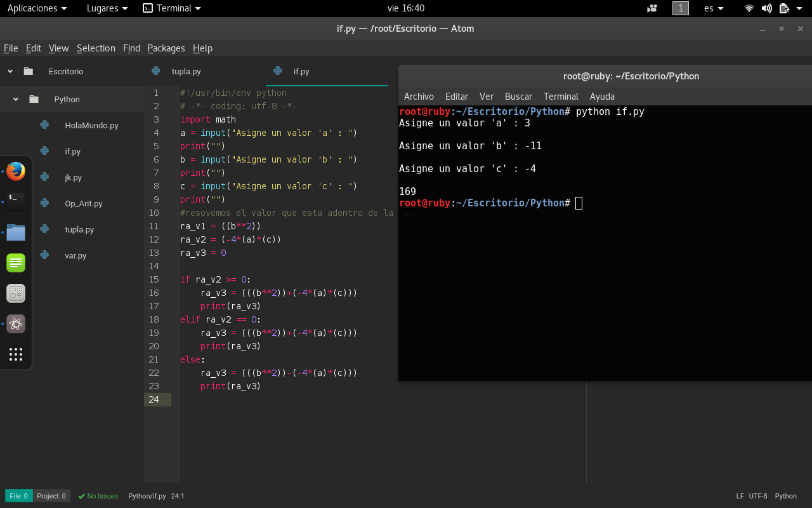The image size is (812, 508).
Task: Switch to the tupla.py tab
Action: pos(186,71)
